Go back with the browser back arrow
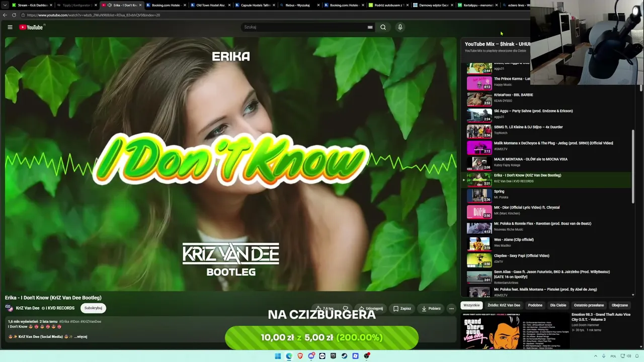The image size is (644, 362). point(5,15)
